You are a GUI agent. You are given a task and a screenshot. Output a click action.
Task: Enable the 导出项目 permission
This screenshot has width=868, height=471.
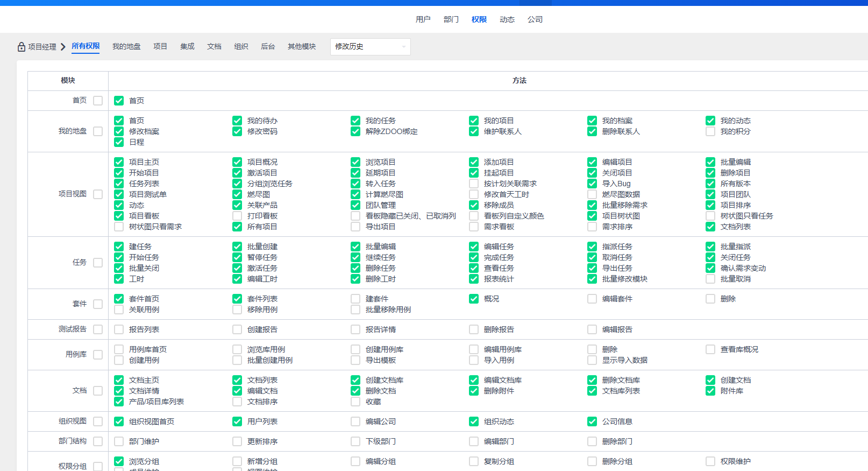click(355, 227)
